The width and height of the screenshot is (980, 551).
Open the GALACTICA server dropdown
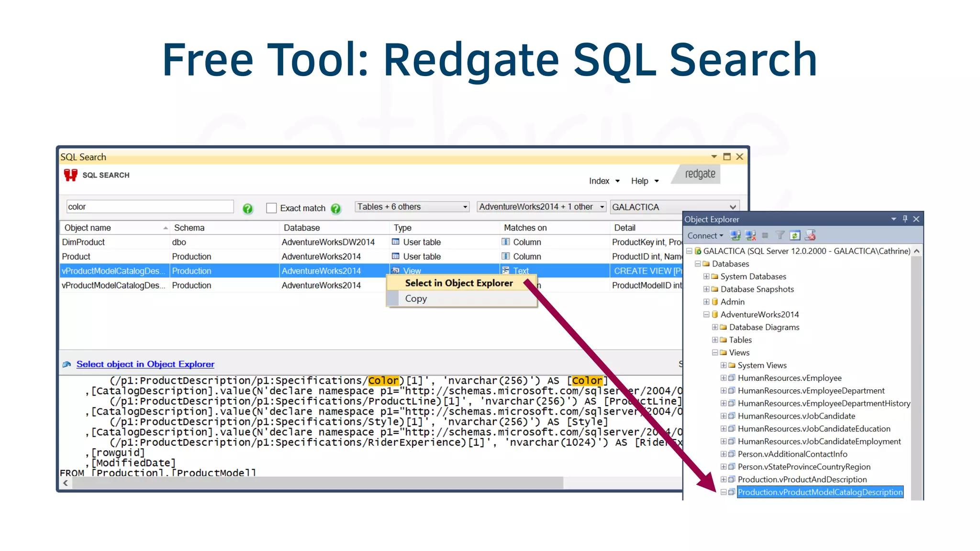(675, 207)
